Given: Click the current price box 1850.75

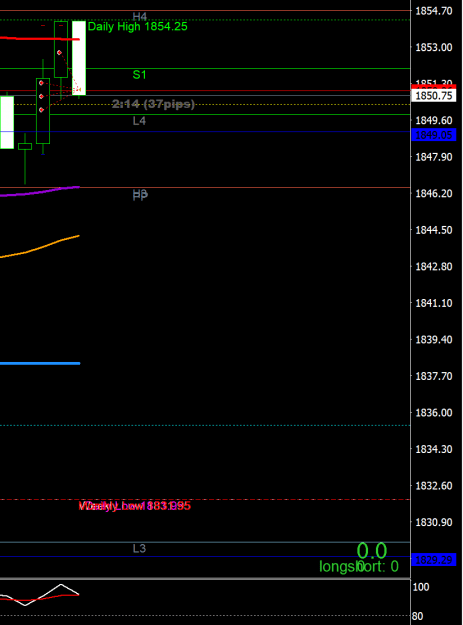Looking at the screenshot, I should pos(434,96).
